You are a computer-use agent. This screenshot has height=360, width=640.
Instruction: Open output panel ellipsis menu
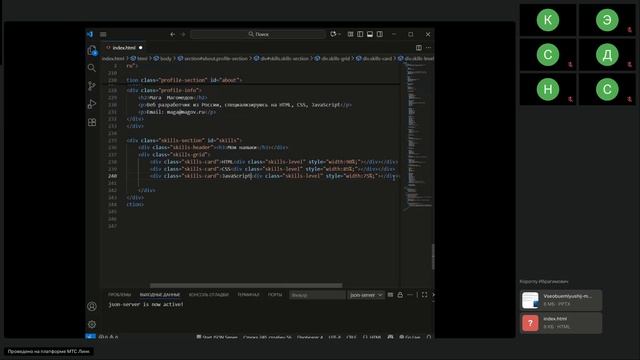[x=409, y=295]
